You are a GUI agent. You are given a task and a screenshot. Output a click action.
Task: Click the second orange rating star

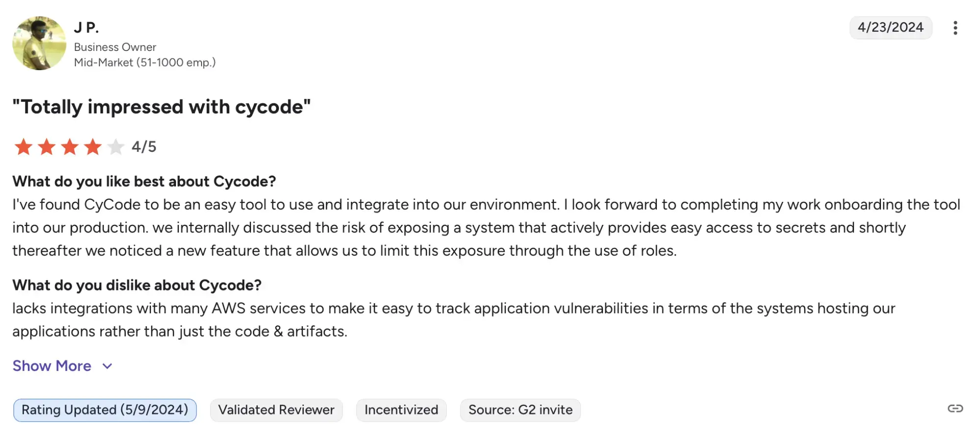47,146
